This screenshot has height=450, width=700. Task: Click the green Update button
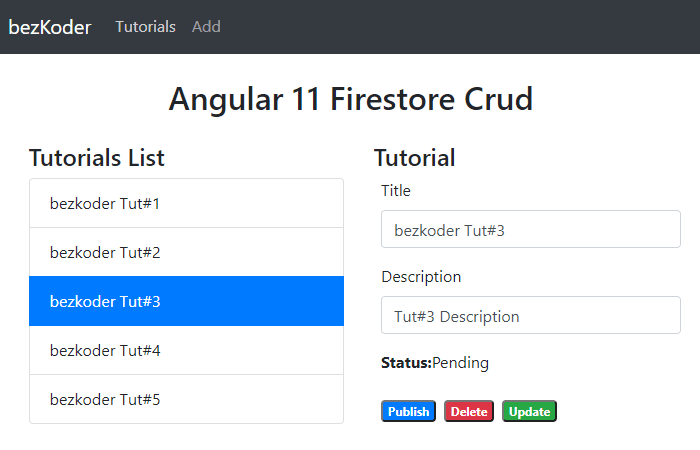[529, 411]
